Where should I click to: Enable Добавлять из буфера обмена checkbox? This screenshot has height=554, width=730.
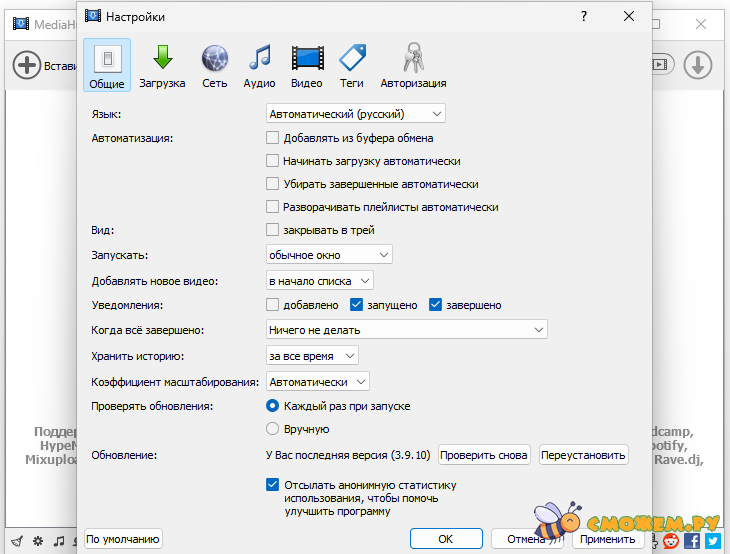(273, 138)
